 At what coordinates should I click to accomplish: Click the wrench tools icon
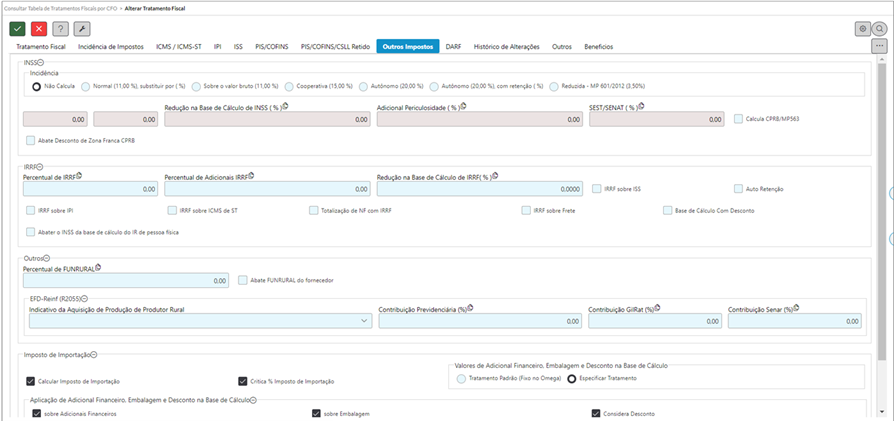(83, 29)
